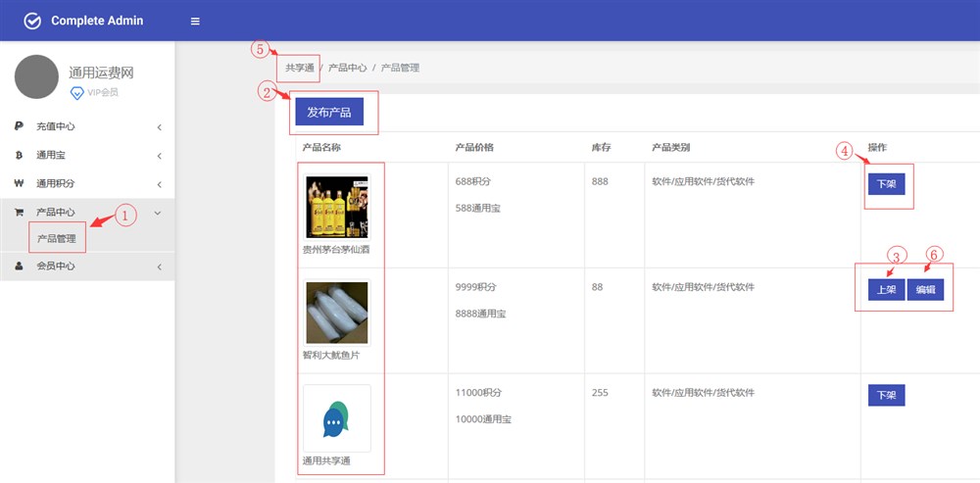The image size is (980, 483).
Task: Click the stock value 888
Action: pos(600,182)
